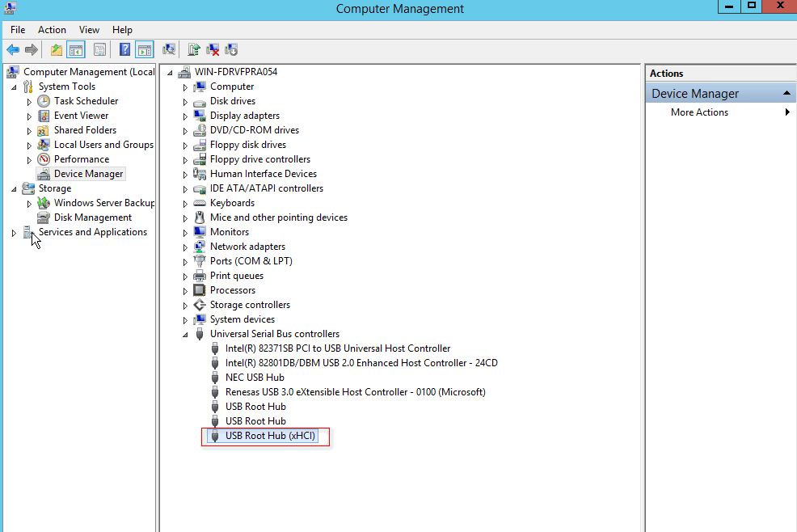Collapse the Universal Serial Bus controllers category

(x=186, y=335)
